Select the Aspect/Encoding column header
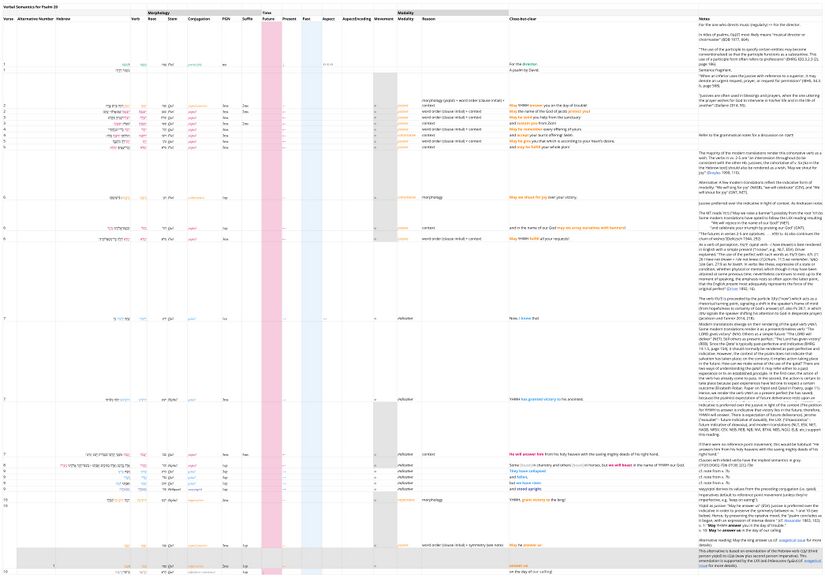The height and width of the screenshot is (578, 825). 356,19
